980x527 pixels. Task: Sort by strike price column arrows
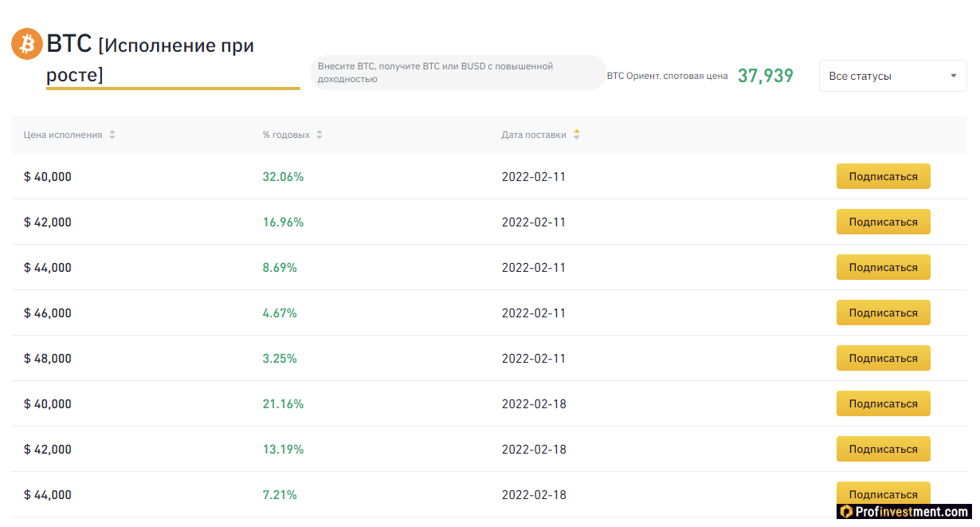(x=112, y=135)
